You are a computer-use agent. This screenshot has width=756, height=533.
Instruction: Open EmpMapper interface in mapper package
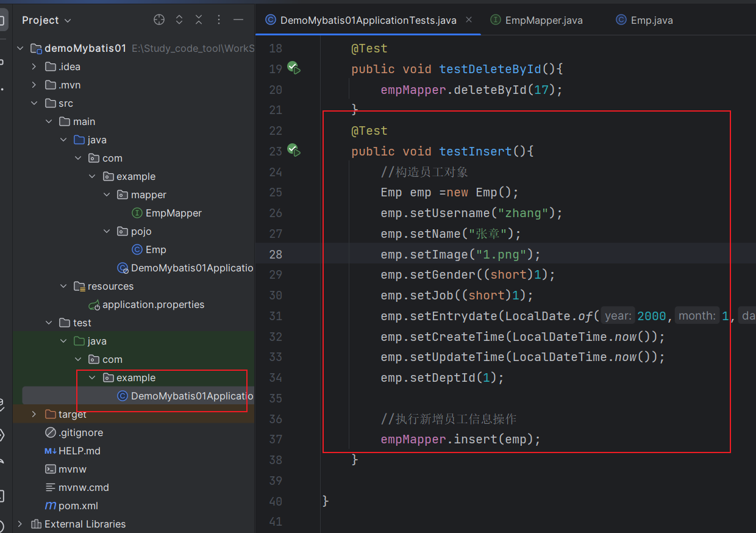(173, 213)
